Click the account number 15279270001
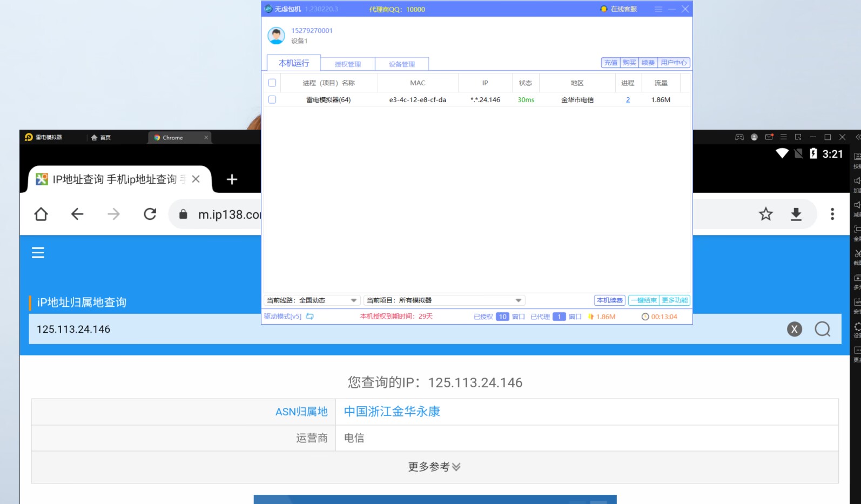 point(312,31)
